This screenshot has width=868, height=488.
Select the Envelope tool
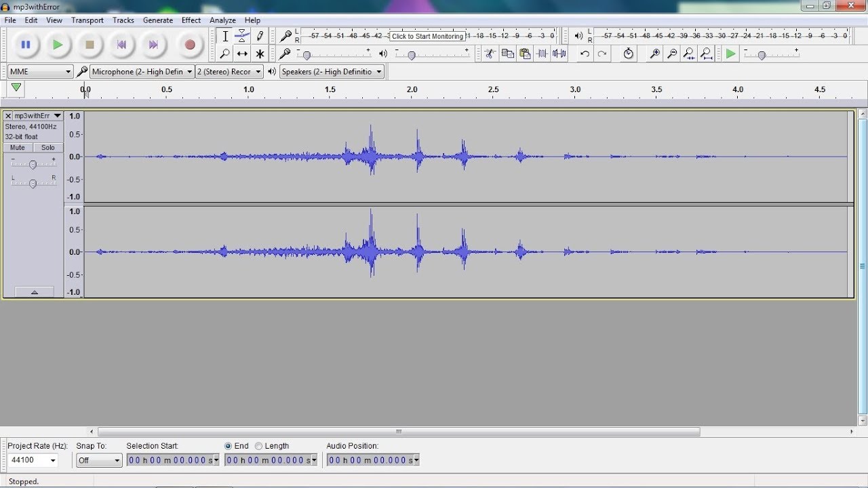pos(242,37)
